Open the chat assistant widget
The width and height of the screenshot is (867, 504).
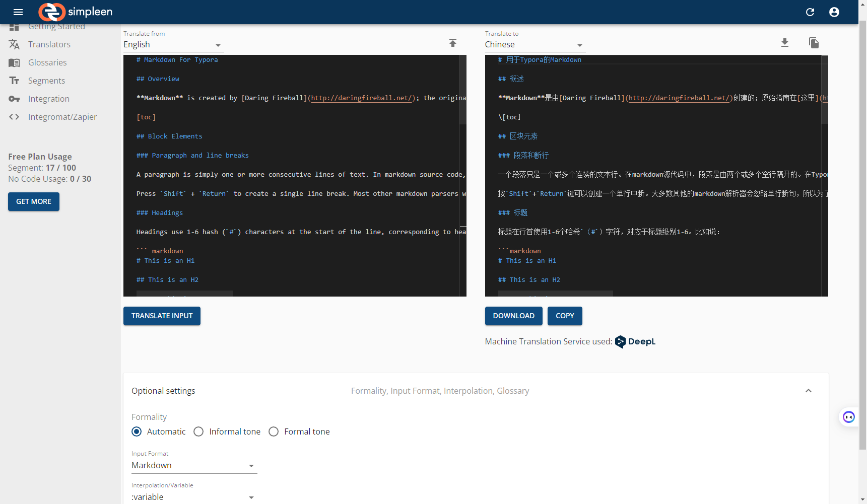849,417
